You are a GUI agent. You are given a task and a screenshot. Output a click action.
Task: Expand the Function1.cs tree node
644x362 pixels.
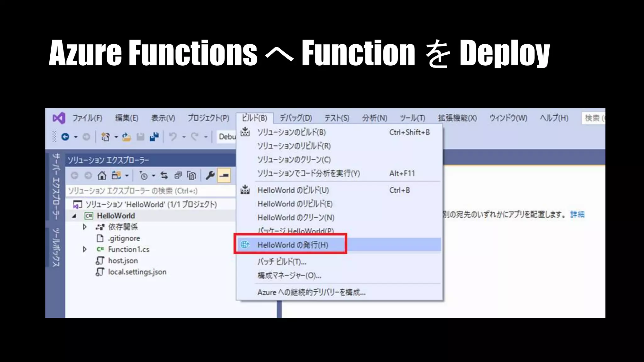point(85,249)
